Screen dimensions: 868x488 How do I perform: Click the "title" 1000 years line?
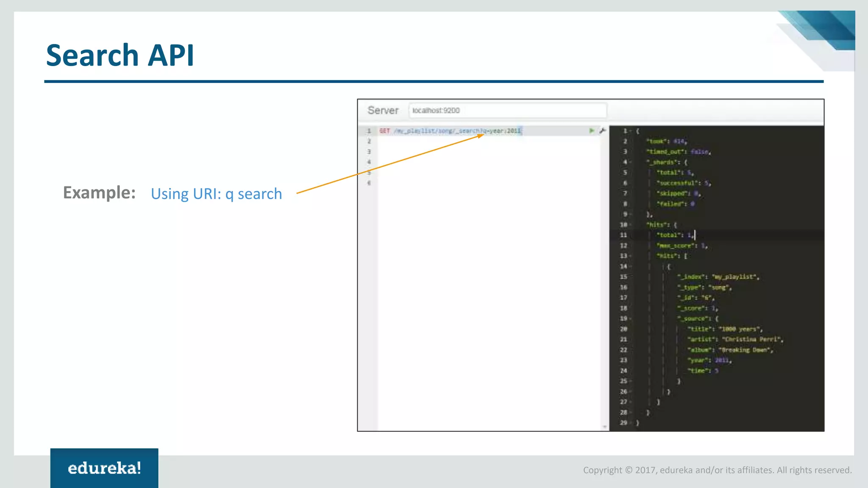(x=725, y=329)
